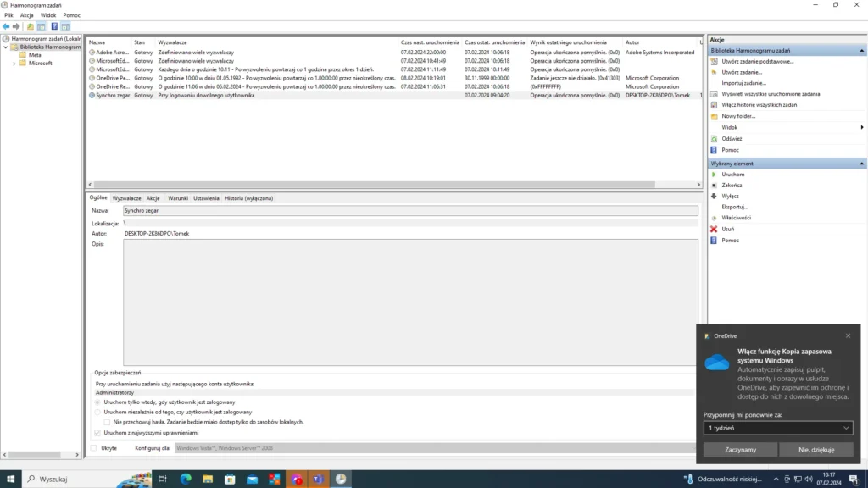
Task: Click the task list horizontal scrollbar
Action: click(x=373, y=185)
